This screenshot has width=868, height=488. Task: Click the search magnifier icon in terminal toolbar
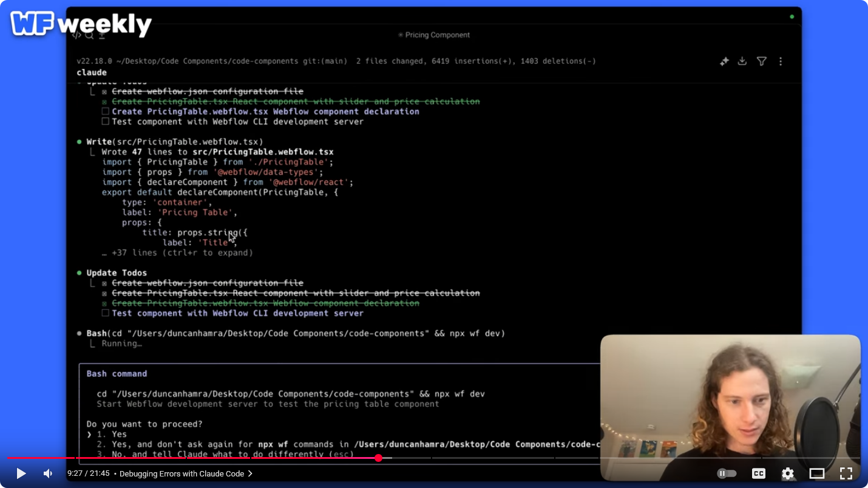89,35
